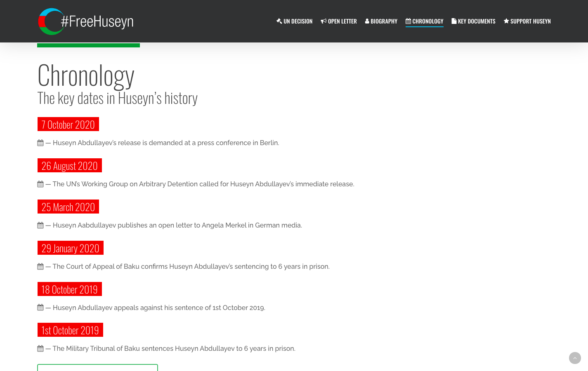This screenshot has width=588, height=371.
Task: Click the scroll-to-top arrow button
Action: [x=575, y=358]
